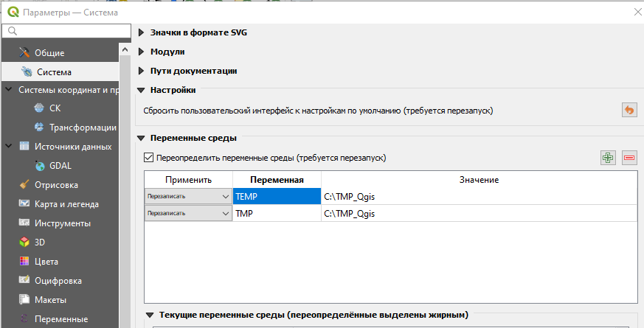Open the Colors (Цвета) settings section

coord(46,262)
